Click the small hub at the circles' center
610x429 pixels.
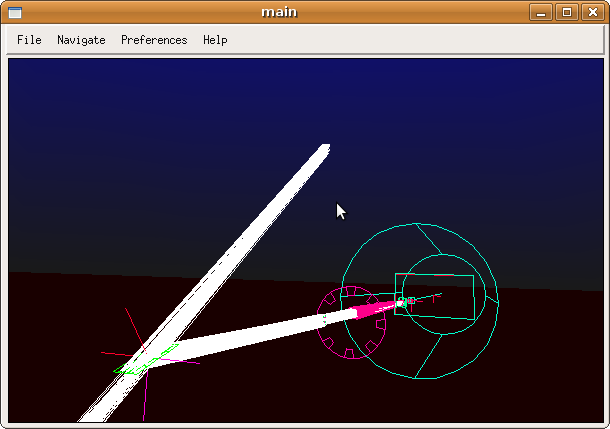[401, 302]
